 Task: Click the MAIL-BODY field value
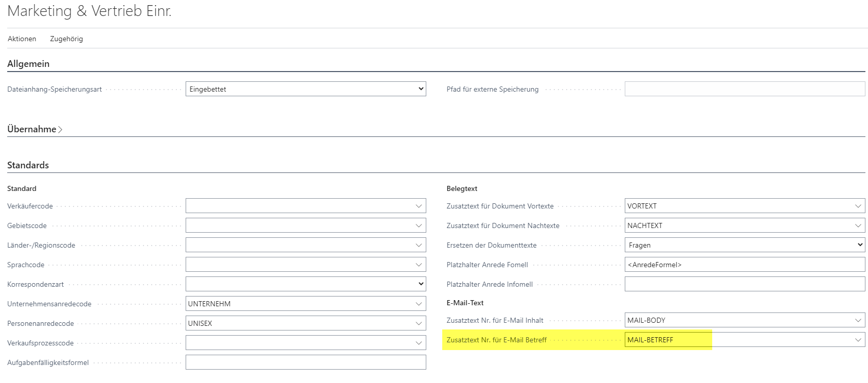click(646, 320)
